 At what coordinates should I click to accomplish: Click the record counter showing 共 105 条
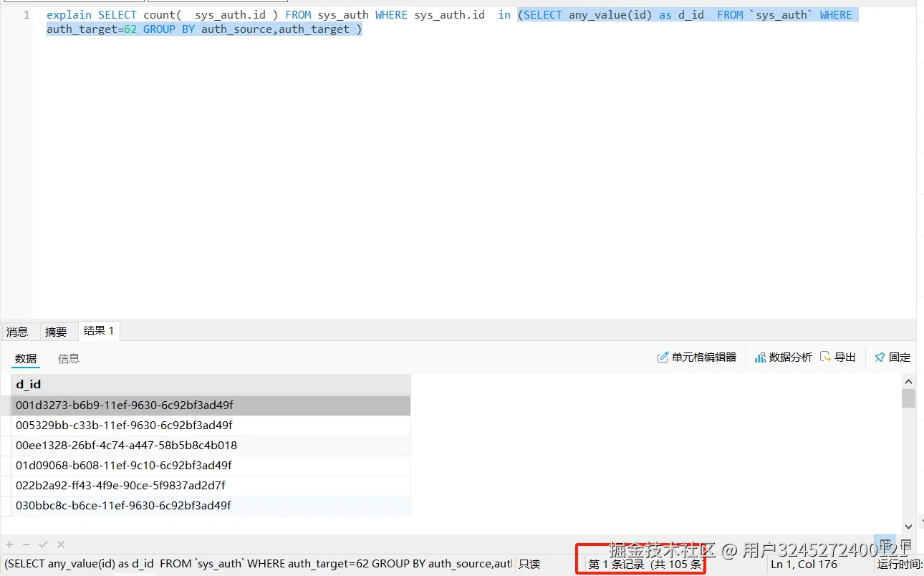(641, 564)
